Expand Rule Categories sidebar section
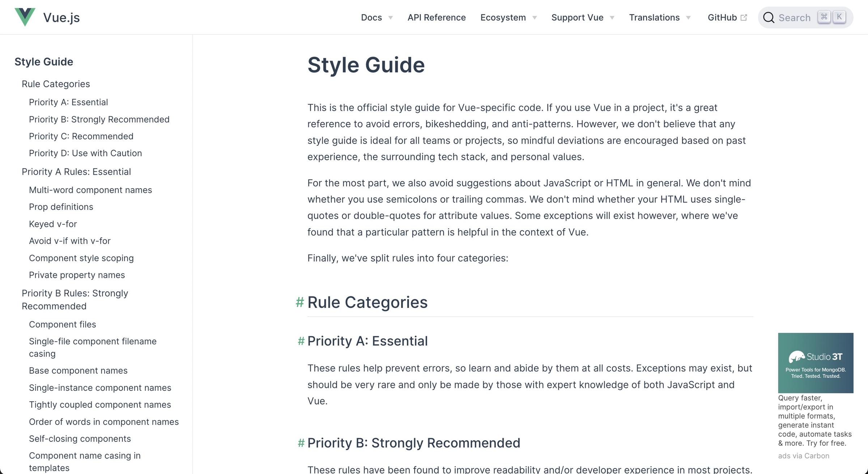 [55, 84]
